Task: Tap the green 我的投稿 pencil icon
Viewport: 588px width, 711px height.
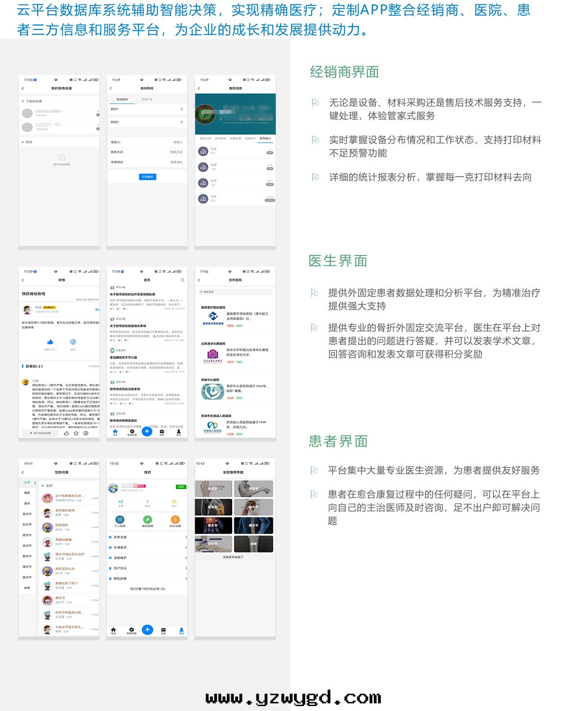Action: pyautogui.click(x=147, y=520)
